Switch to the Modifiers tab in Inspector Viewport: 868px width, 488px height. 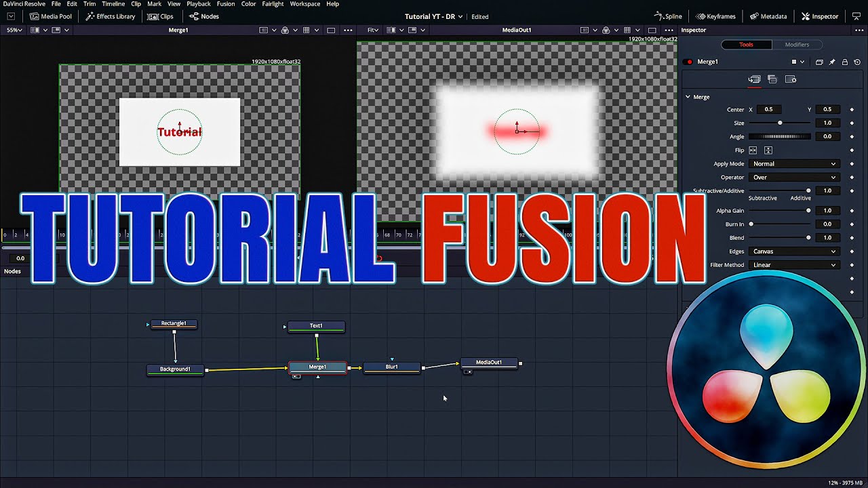click(797, 45)
